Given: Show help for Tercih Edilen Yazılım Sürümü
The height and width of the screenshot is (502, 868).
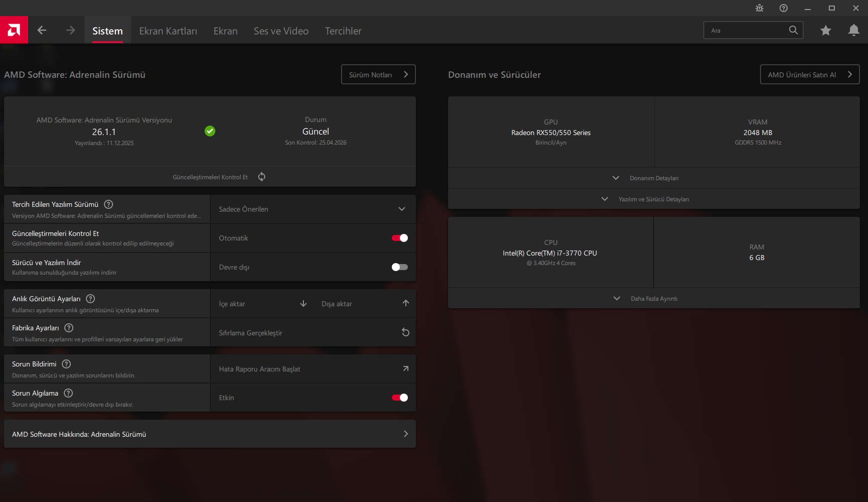Looking at the screenshot, I should (108, 204).
